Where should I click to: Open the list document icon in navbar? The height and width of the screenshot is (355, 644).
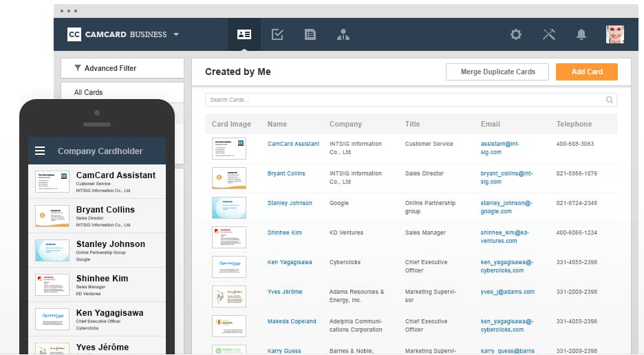tap(310, 34)
